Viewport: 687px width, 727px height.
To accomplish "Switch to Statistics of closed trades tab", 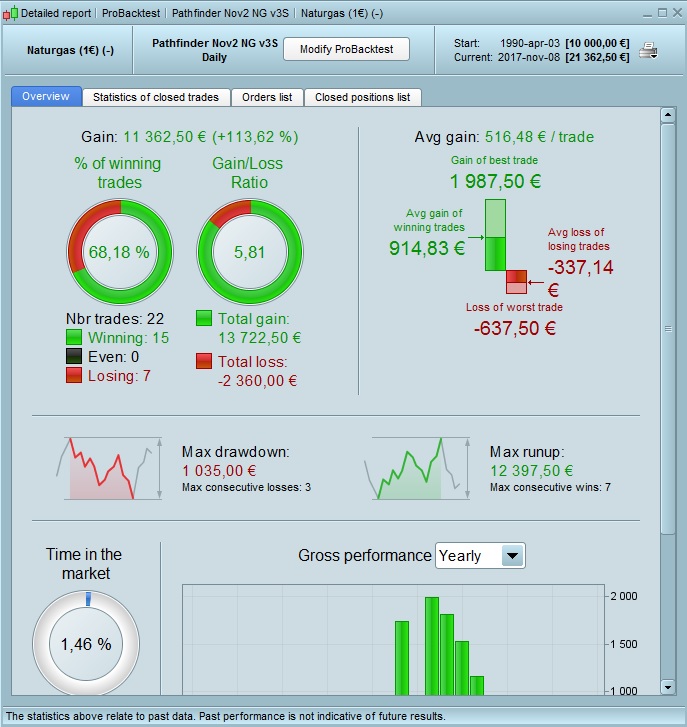I will click(156, 97).
